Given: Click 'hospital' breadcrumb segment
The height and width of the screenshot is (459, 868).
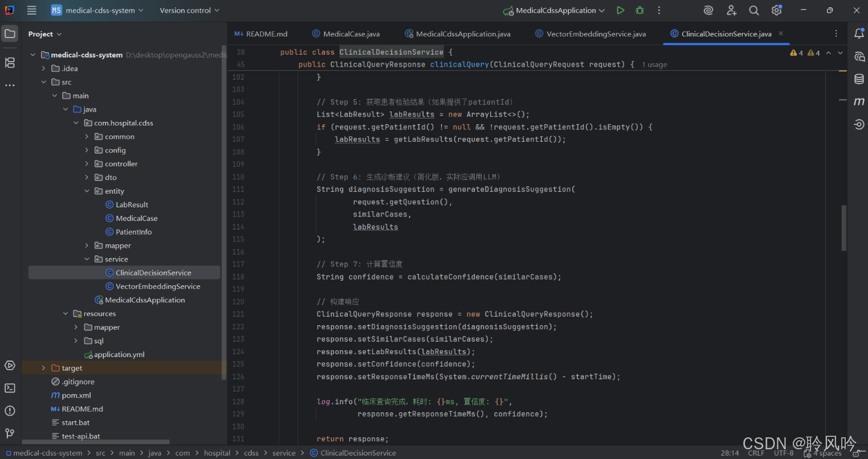Looking at the screenshot, I should point(217,453).
